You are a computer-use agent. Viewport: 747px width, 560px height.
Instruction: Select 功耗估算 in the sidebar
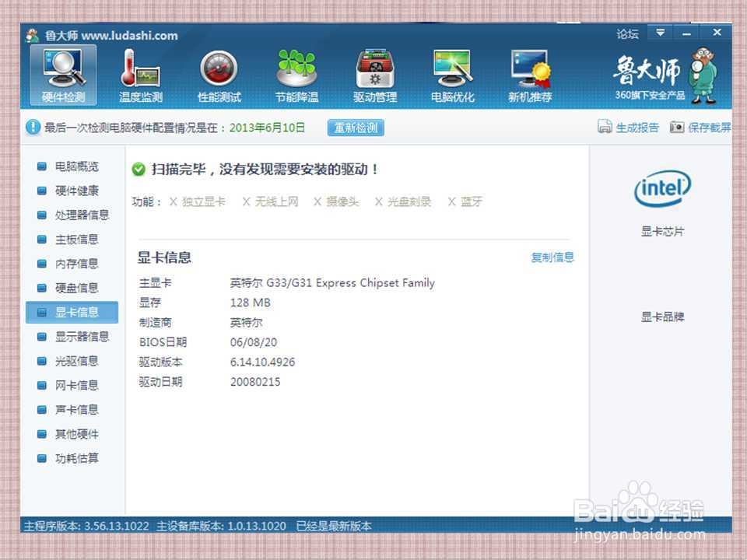click(x=72, y=458)
